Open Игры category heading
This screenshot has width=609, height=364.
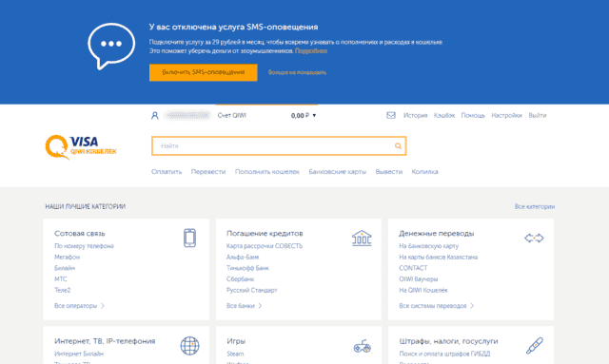[x=236, y=341]
